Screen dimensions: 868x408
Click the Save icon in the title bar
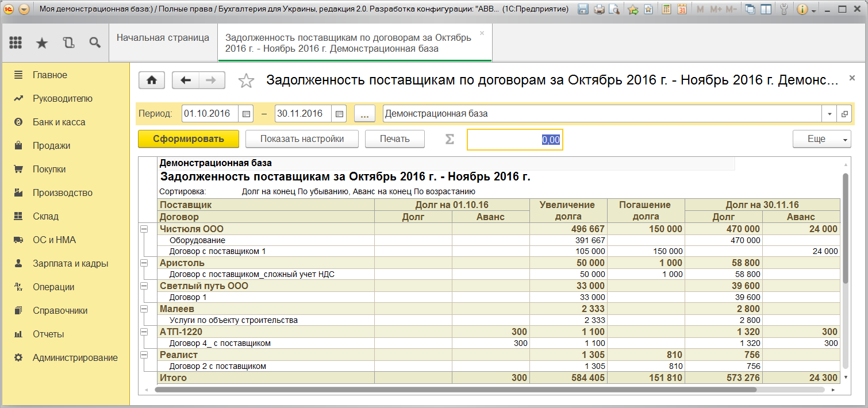click(x=583, y=9)
